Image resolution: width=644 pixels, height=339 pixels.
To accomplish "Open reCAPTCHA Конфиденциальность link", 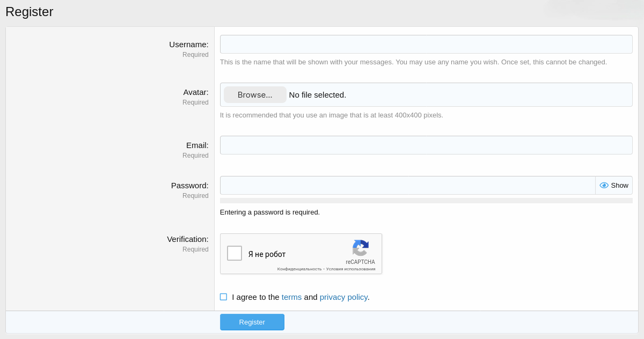I will pyautogui.click(x=299, y=269).
